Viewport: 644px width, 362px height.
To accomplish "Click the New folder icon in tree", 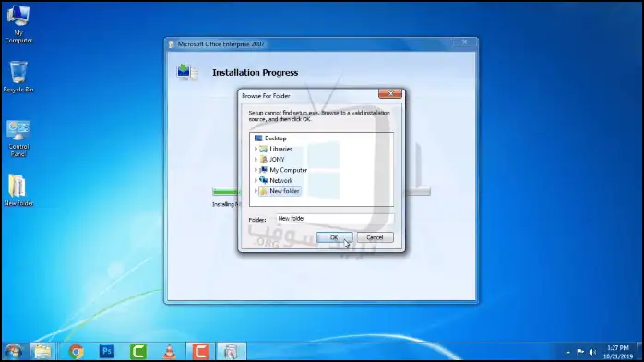I will (x=263, y=191).
